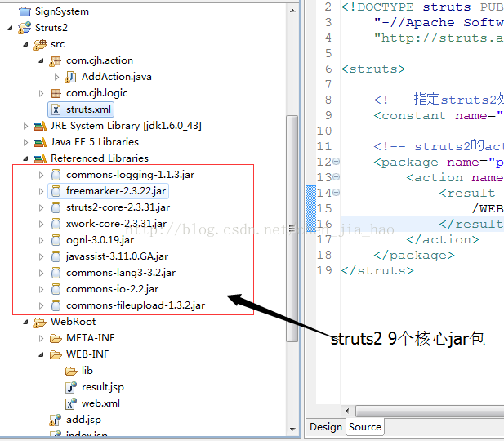
Task: Select the freemarker-2.3.22.jar label
Action: (x=116, y=191)
